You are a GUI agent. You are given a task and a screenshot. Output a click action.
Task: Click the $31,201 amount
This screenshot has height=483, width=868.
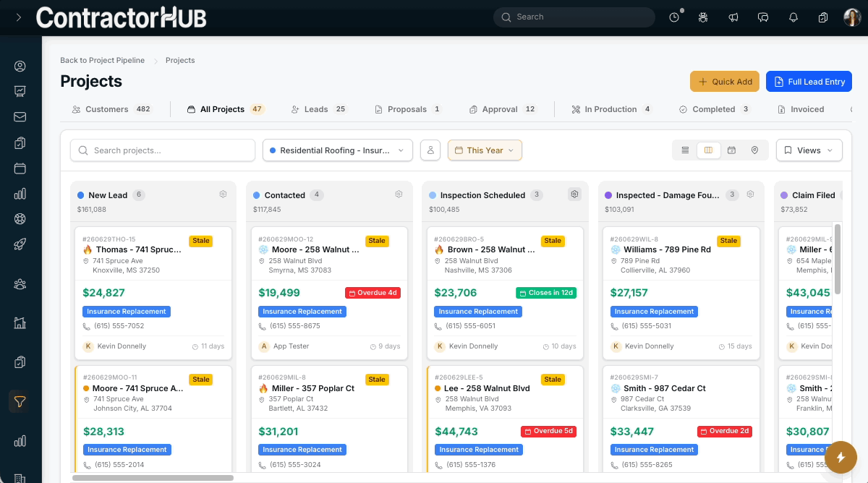point(278,432)
